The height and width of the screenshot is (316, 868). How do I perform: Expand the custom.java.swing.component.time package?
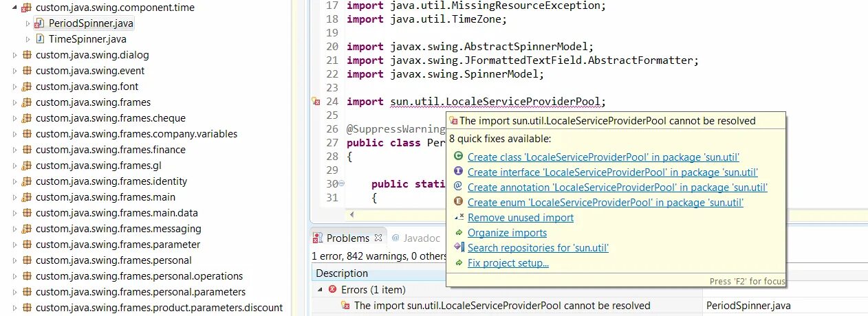tap(15, 8)
